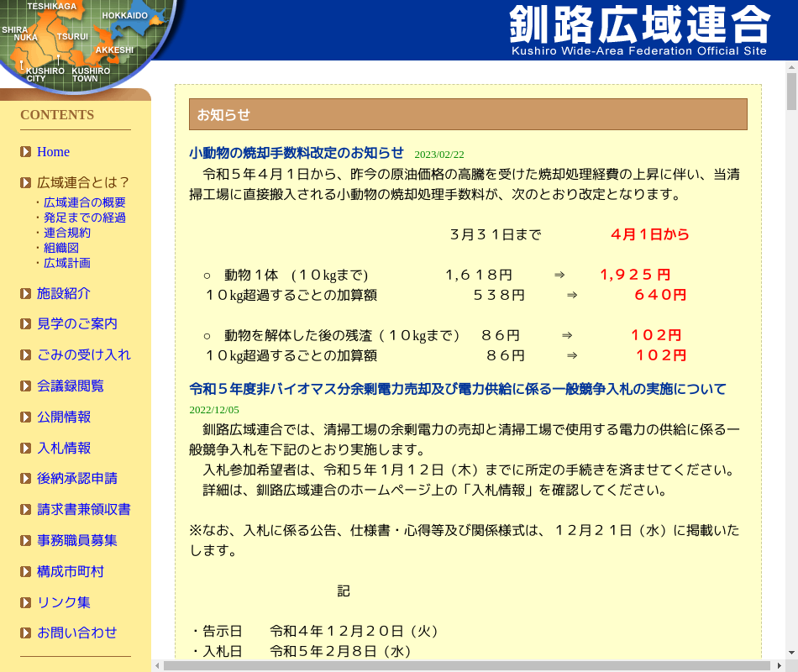Open the 発足までの経過 sub-link
This screenshot has height=672, width=798.
(x=85, y=218)
